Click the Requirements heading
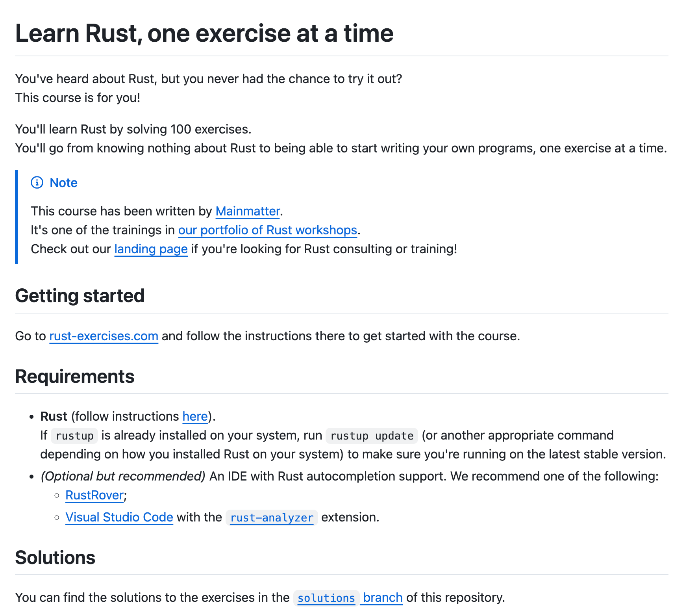Screen dimensions: 685x616 [x=75, y=377]
